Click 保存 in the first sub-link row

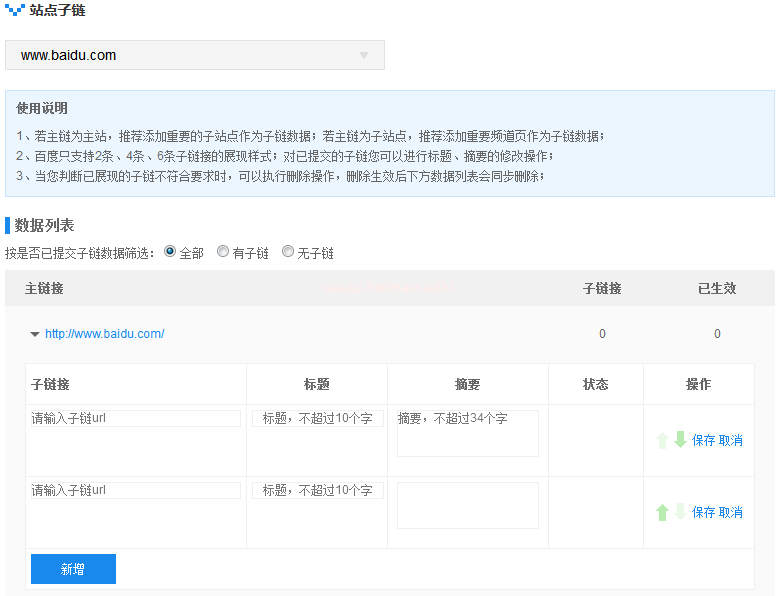click(703, 440)
